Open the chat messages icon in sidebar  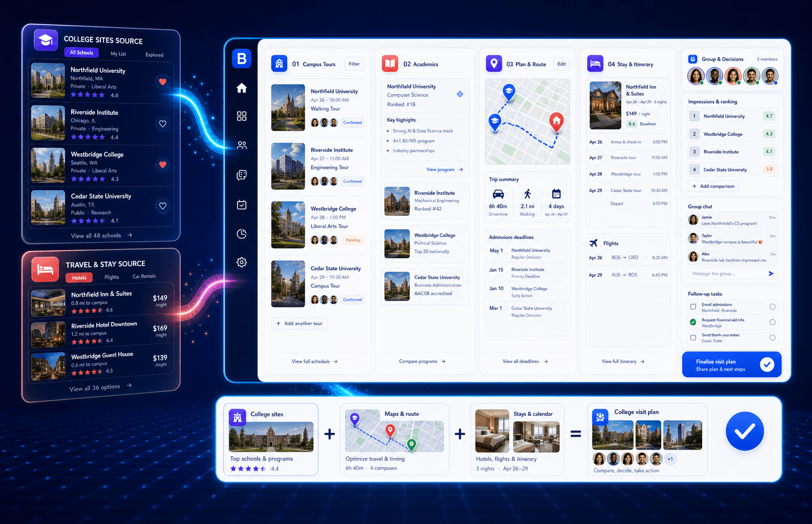[241, 175]
